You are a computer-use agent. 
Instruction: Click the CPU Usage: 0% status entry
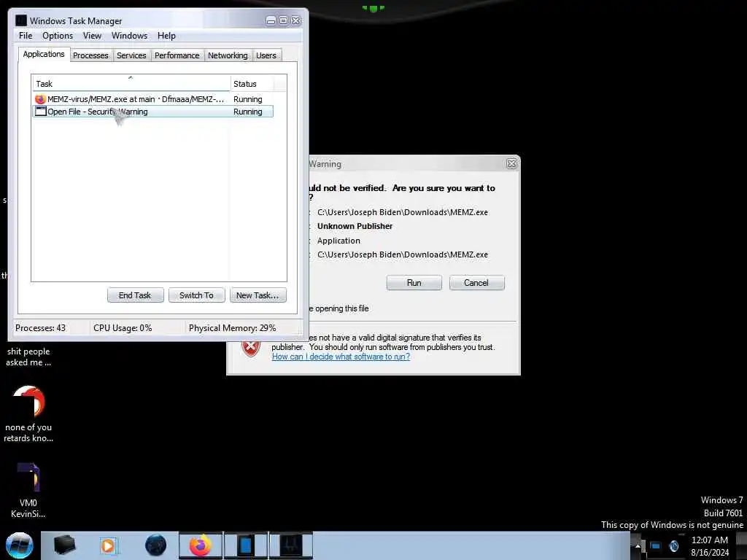point(123,328)
